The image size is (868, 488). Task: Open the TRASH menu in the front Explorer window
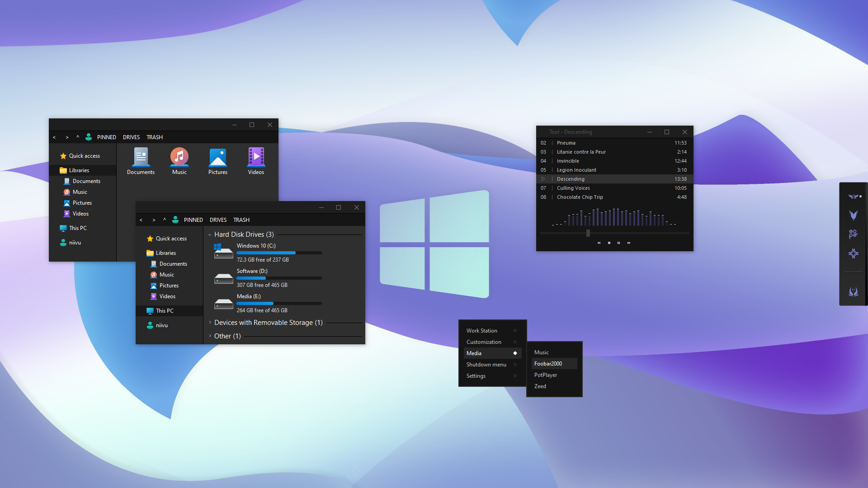(x=241, y=220)
